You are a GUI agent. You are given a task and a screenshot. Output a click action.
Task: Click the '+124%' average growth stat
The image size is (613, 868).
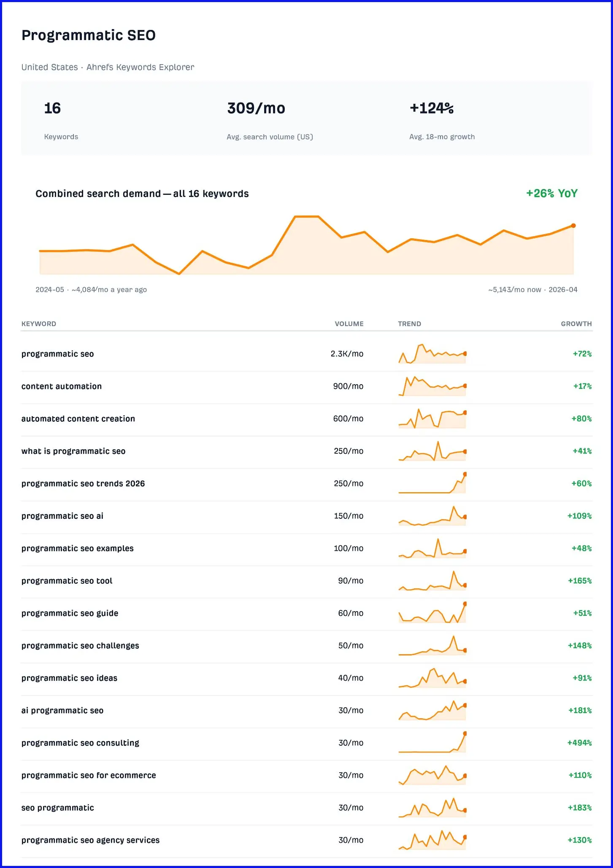432,108
